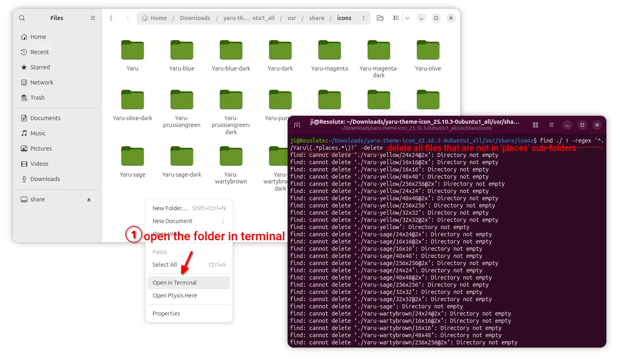Open the terminal tab overview grid icon

click(x=535, y=125)
